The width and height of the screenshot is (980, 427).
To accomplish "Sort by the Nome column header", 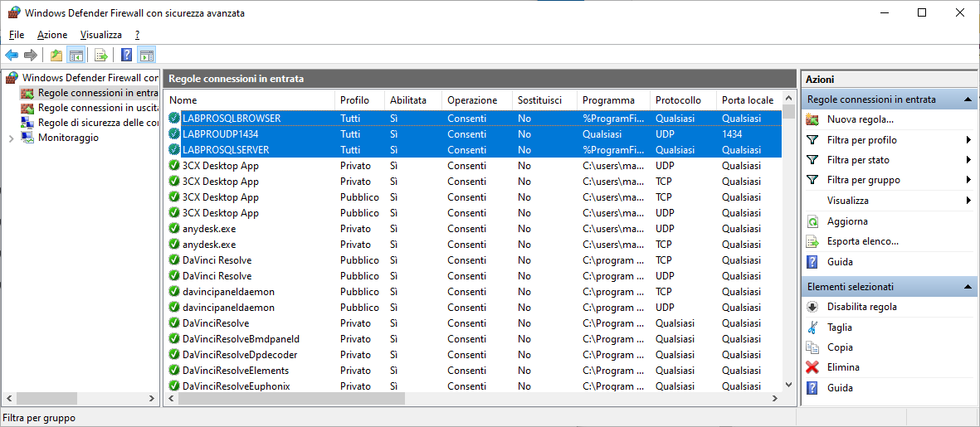I will [x=250, y=99].
